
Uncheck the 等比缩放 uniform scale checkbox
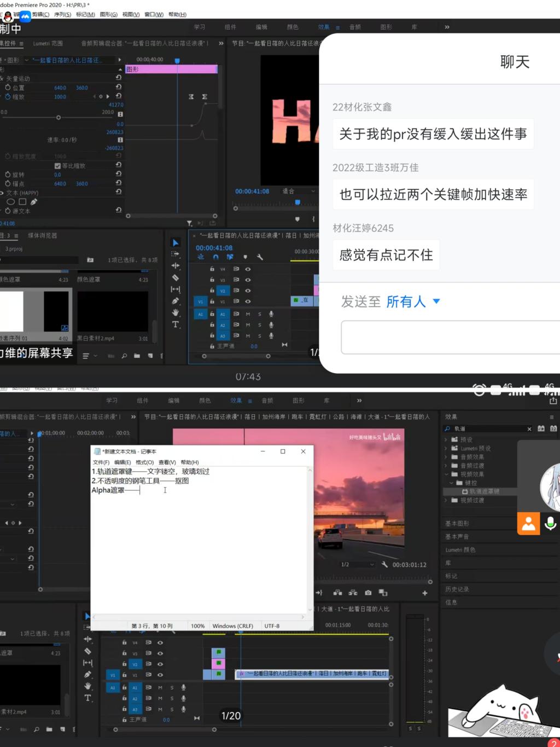[57, 166]
